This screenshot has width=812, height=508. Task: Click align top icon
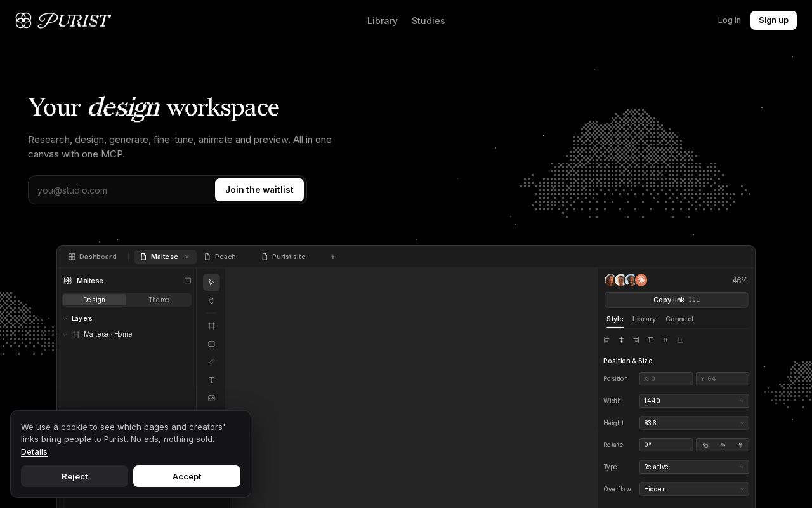tap(650, 340)
